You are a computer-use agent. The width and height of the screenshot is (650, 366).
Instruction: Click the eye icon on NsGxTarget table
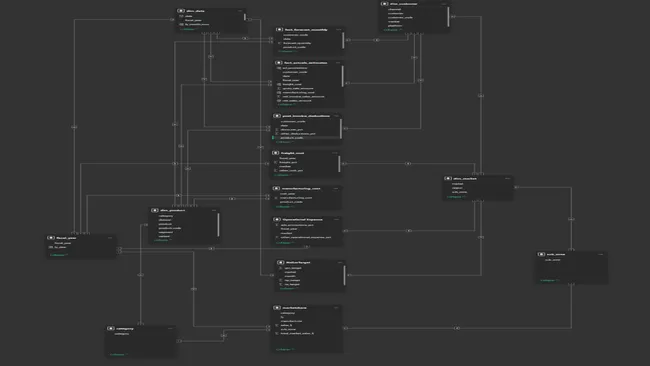pos(280,262)
